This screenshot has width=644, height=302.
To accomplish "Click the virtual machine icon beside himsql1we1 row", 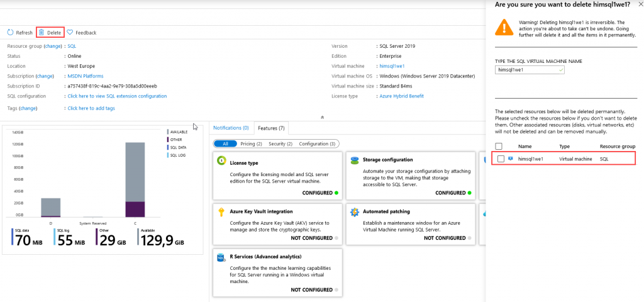I will tap(511, 159).
